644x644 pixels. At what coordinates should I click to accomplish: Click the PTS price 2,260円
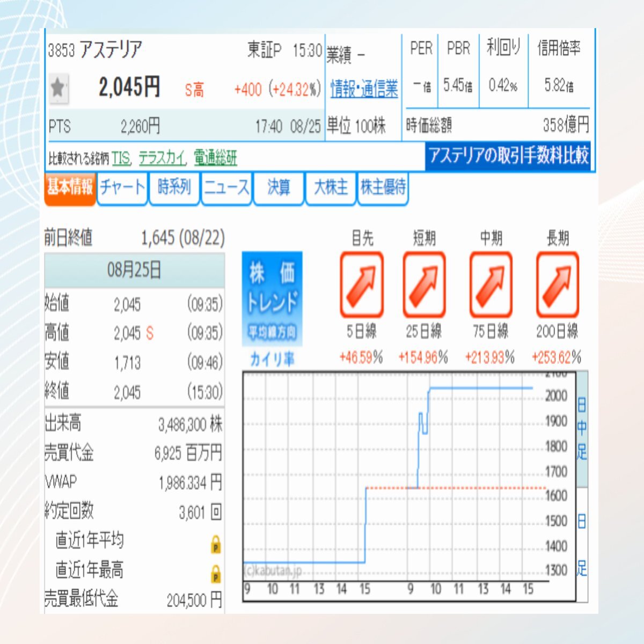pyautogui.click(x=140, y=126)
